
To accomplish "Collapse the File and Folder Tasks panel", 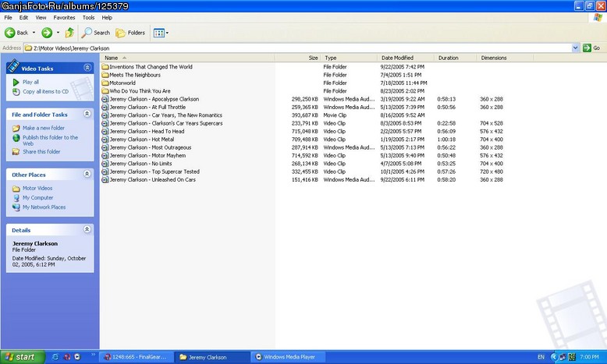I will coord(87,114).
